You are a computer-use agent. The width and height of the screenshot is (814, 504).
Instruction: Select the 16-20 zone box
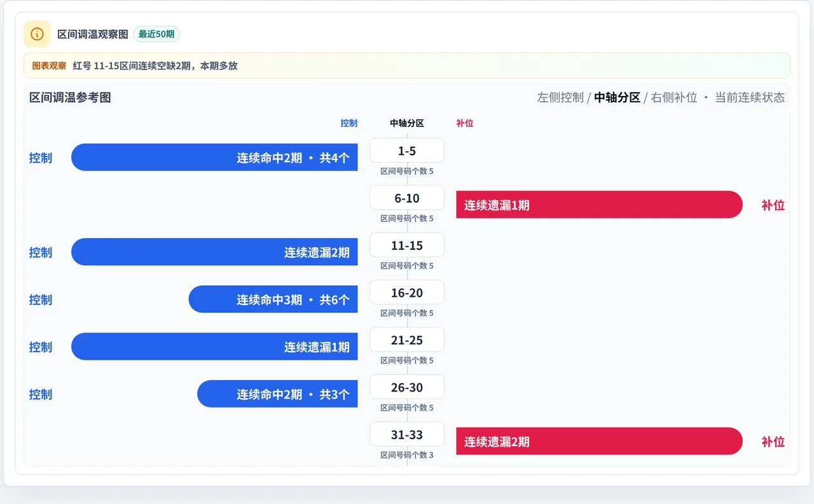point(407,292)
